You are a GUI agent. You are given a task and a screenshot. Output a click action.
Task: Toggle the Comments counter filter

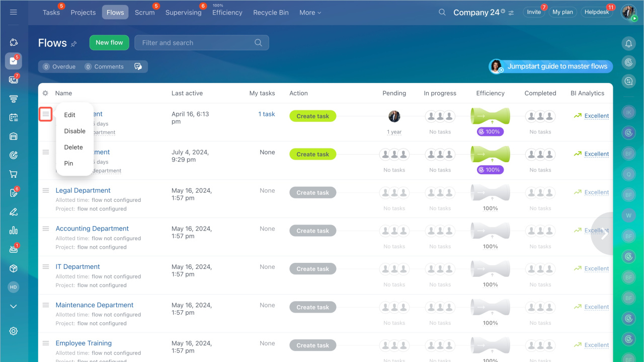pos(104,66)
